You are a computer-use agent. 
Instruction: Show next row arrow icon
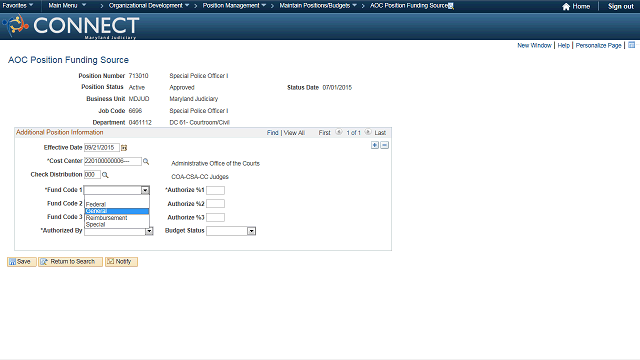pos(368,132)
